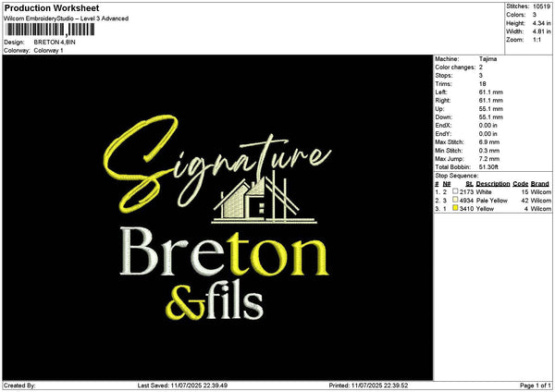555x392 pixels.
Task: Click the 'Production Worksheet' heading
Action: (x=52, y=7)
